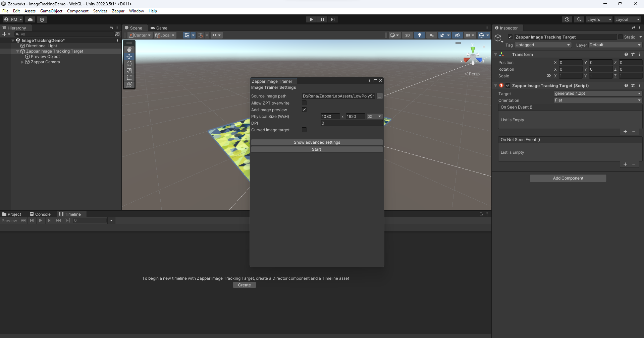Click Start in Image Trainer

coord(317,149)
